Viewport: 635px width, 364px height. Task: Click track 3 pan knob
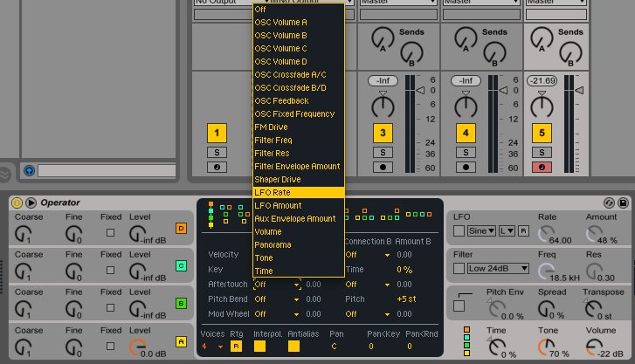(x=383, y=106)
